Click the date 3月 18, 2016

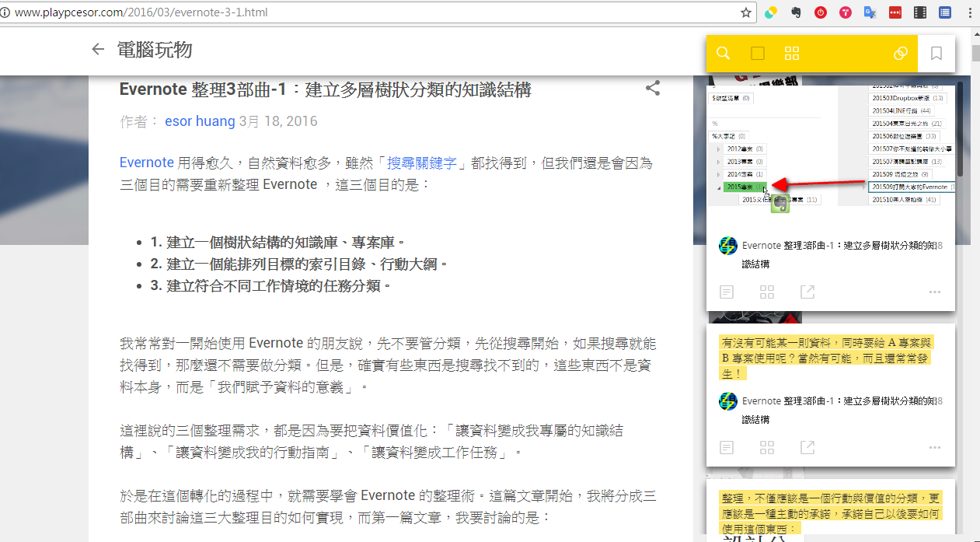coord(278,121)
